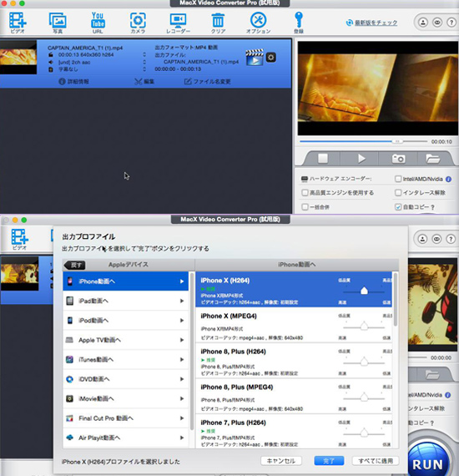Open output settings gear for CAPTAIN_AMERICA file
Image resolution: width=459 pixels, height=476 pixels.
(x=271, y=57)
